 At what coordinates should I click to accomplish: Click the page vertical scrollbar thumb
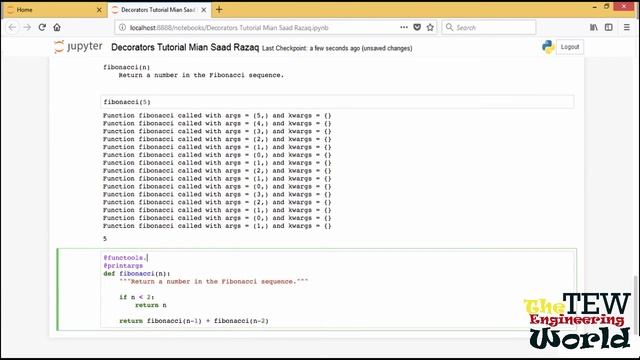(635, 305)
